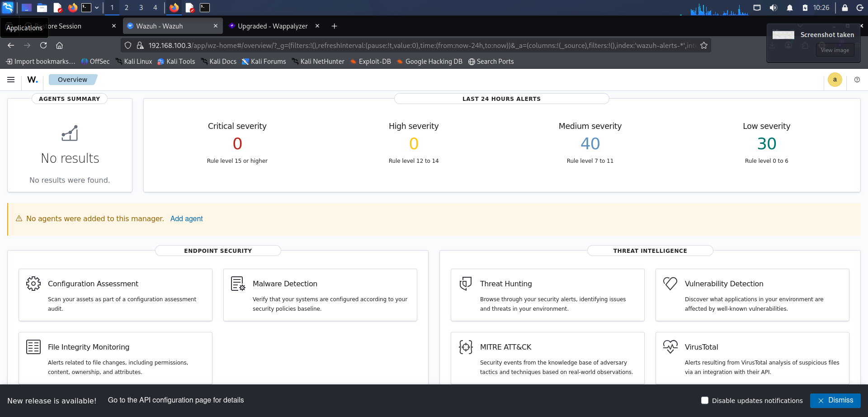The width and height of the screenshot is (868, 417).
Task: Switch to workspace 3
Action: point(141,8)
